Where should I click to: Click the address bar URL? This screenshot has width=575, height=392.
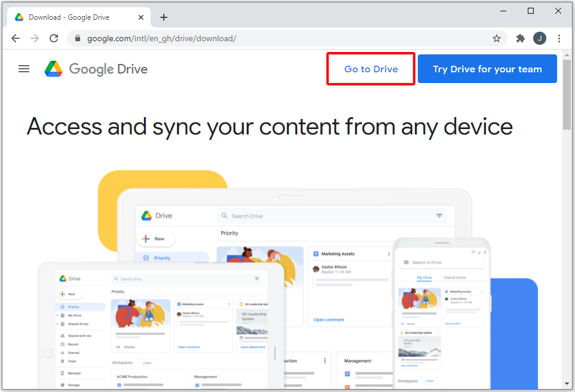coord(161,38)
